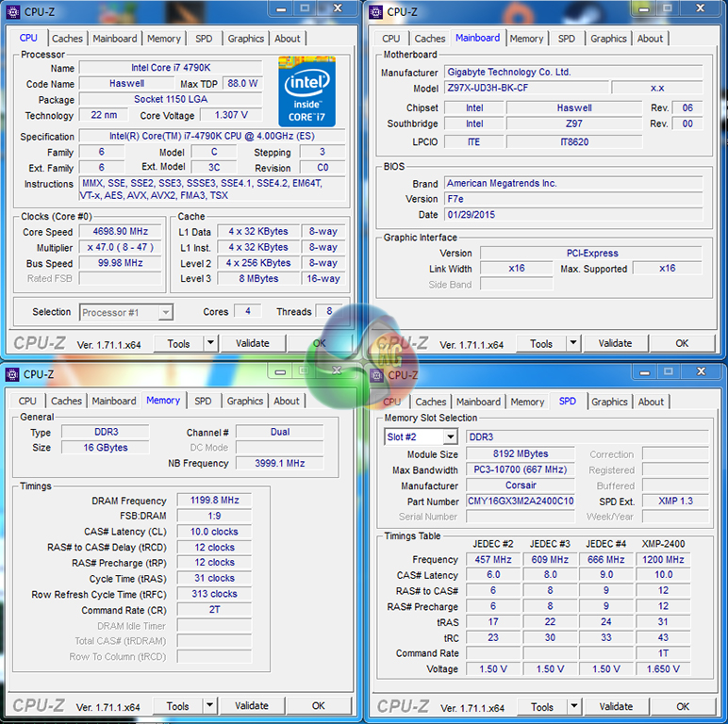Image resolution: width=728 pixels, height=724 pixels.
Task: Click Validate in the processor window
Action: pos(252,344)
